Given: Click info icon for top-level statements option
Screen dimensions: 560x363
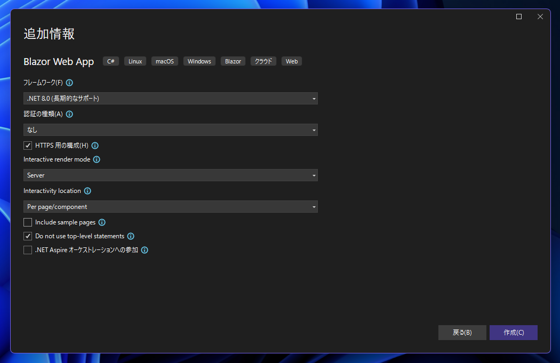Looking at the screenshot, I should (131, 236).
